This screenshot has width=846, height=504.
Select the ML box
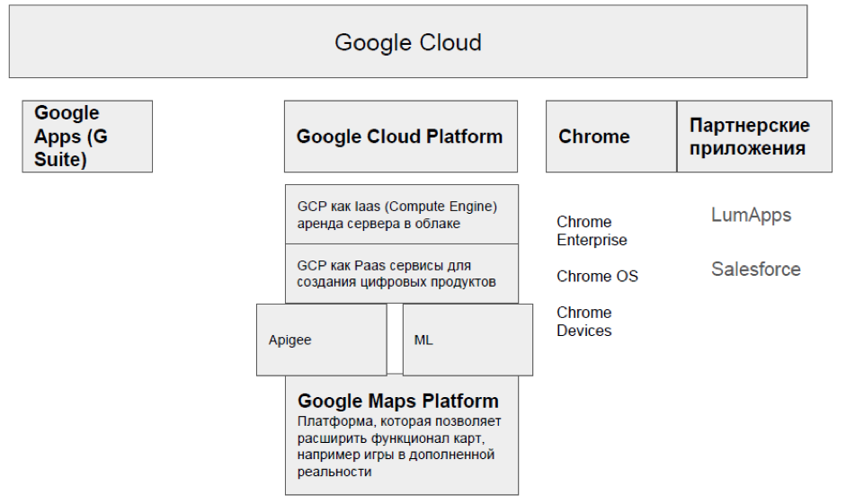(x=468, y=340)
